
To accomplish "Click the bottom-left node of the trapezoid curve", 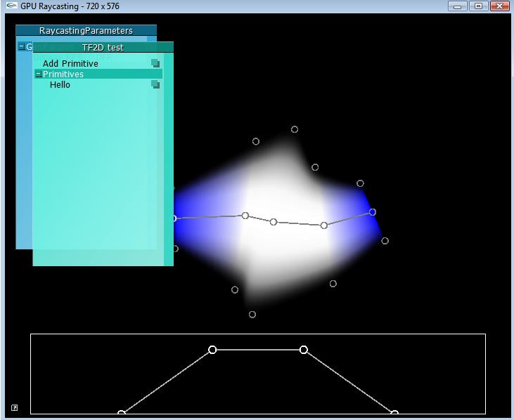I will (121, 414).
